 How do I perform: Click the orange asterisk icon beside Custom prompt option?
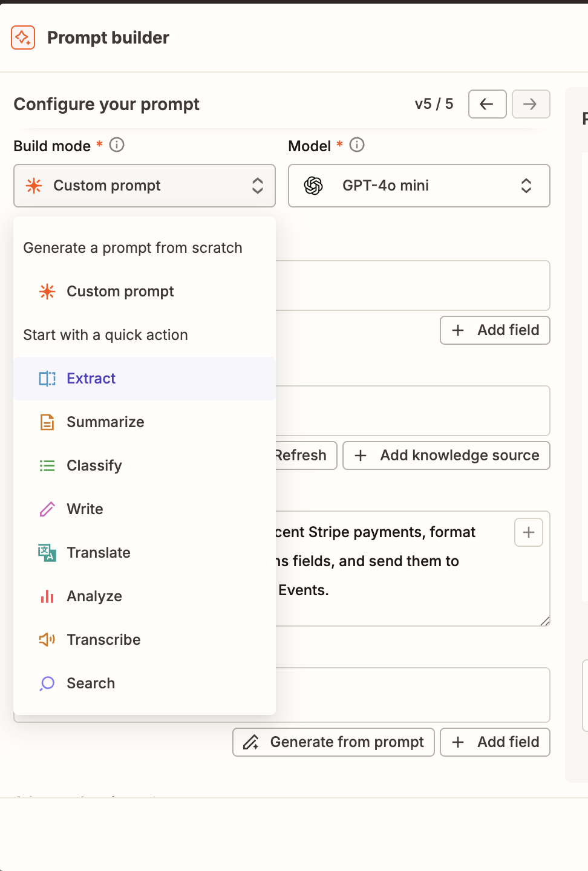point(47,292)
